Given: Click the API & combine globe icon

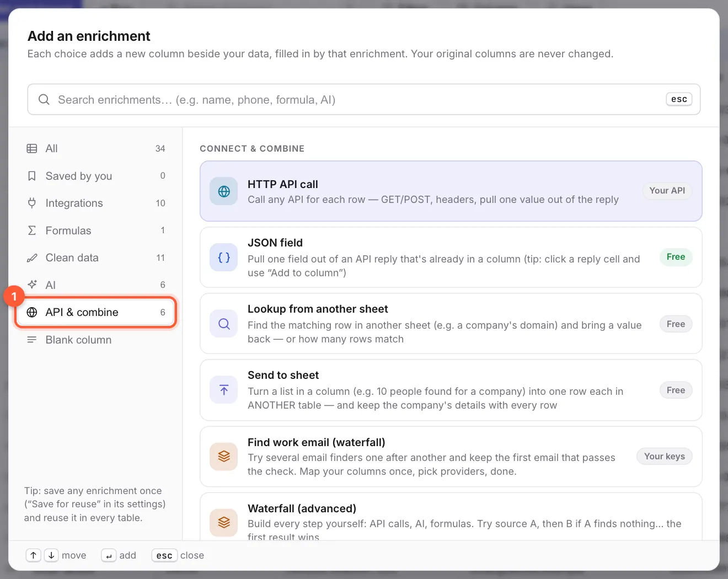Looking at the screenshot, I should coord(32,312).
